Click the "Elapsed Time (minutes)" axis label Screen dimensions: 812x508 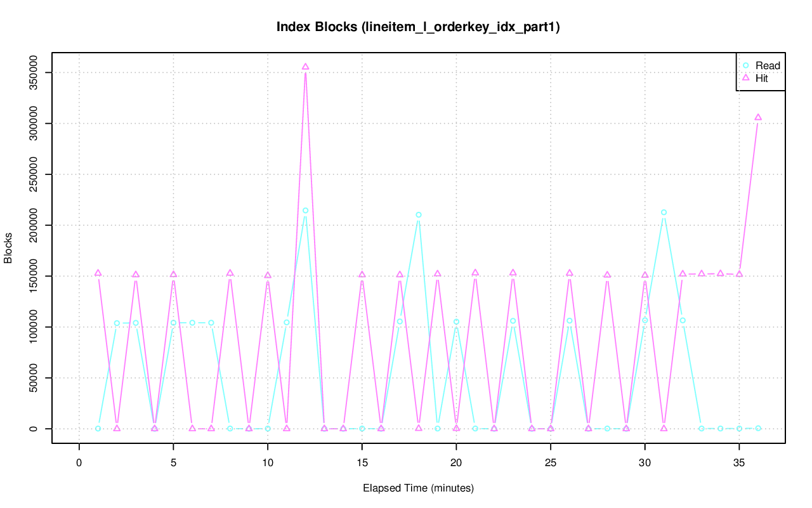tap(418, 488)
